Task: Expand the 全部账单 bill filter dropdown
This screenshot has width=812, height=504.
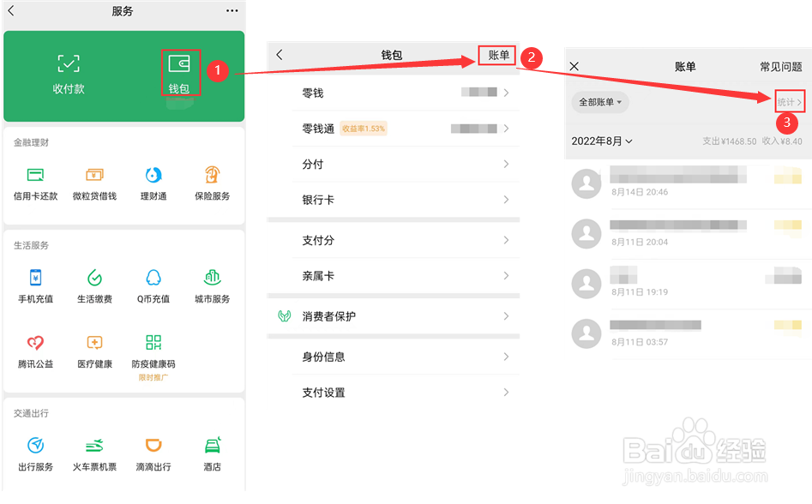Action: click(600, 102)
